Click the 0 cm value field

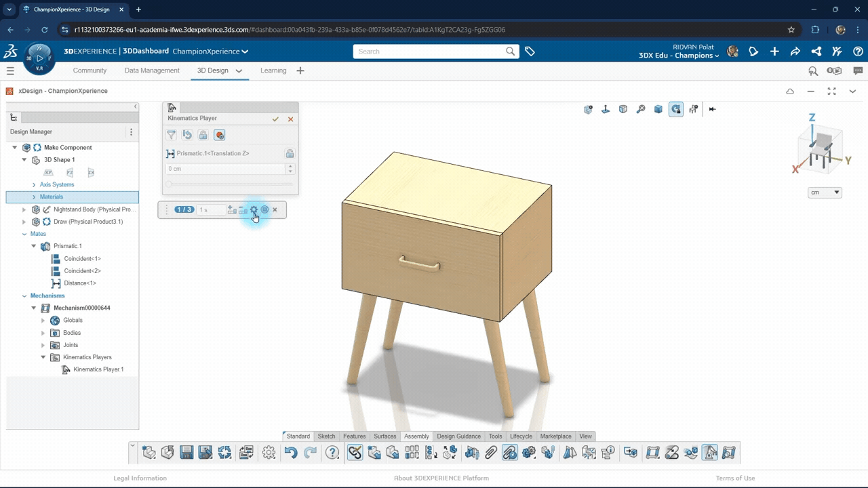click(x=225, y=169)
